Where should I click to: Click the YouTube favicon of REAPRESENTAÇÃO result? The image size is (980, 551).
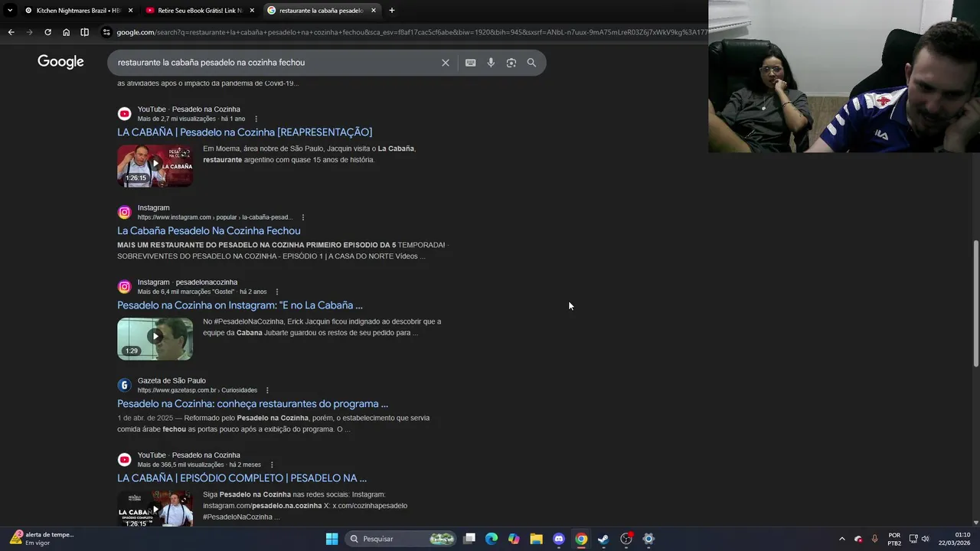click(x=124, y=114)
